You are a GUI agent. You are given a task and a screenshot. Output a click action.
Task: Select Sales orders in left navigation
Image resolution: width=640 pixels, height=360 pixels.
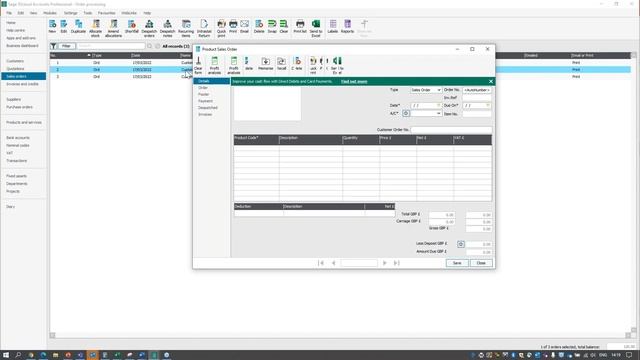coord(24,76)
